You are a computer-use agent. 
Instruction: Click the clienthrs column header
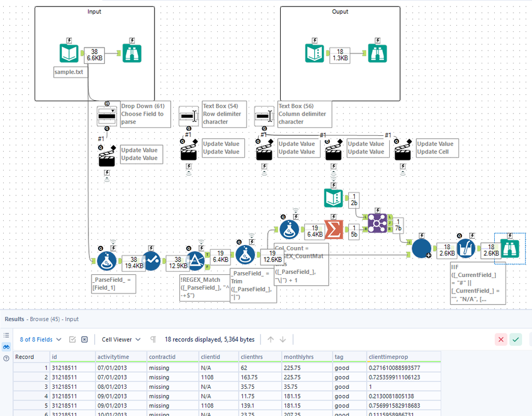[260, 357]
